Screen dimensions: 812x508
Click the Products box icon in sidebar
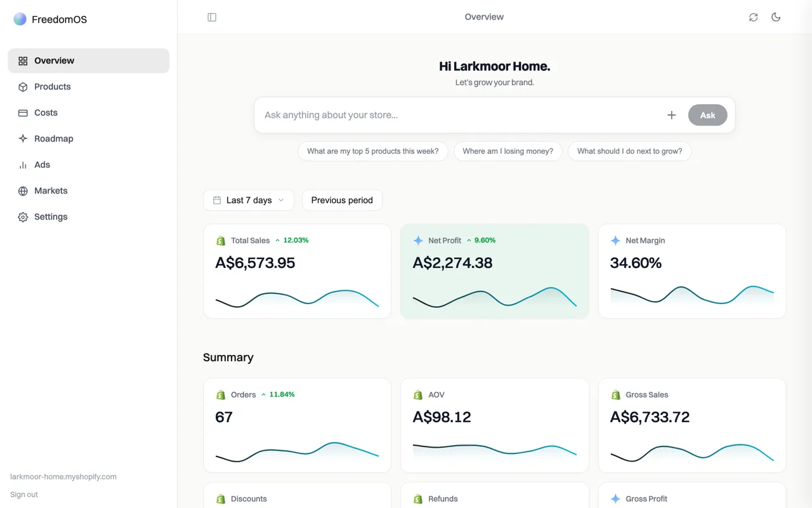click(23, 87)
